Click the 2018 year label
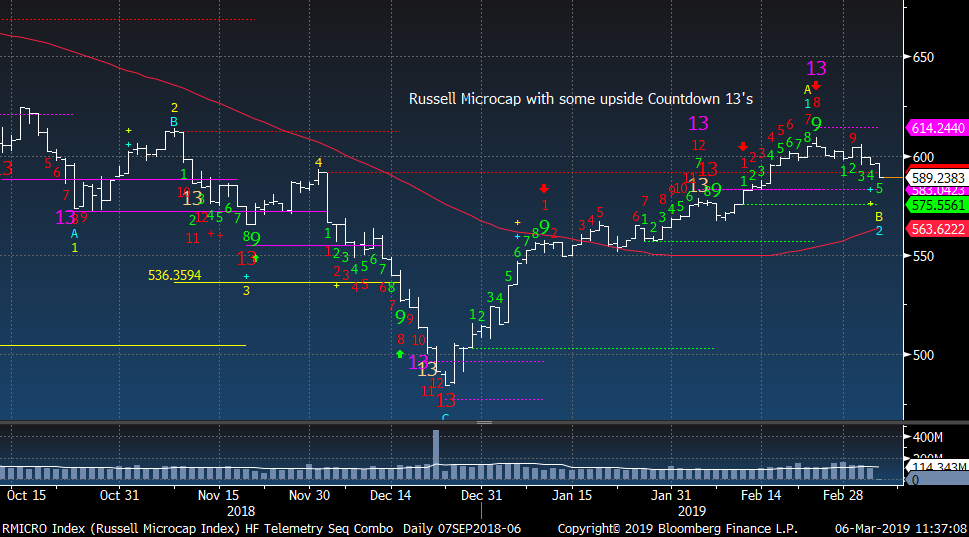This screenshot has width=969, height=537. pos(241,511)
